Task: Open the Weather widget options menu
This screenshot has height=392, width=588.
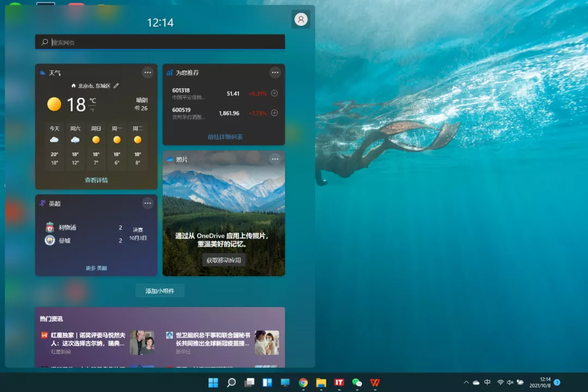Action: click(148, 72)
